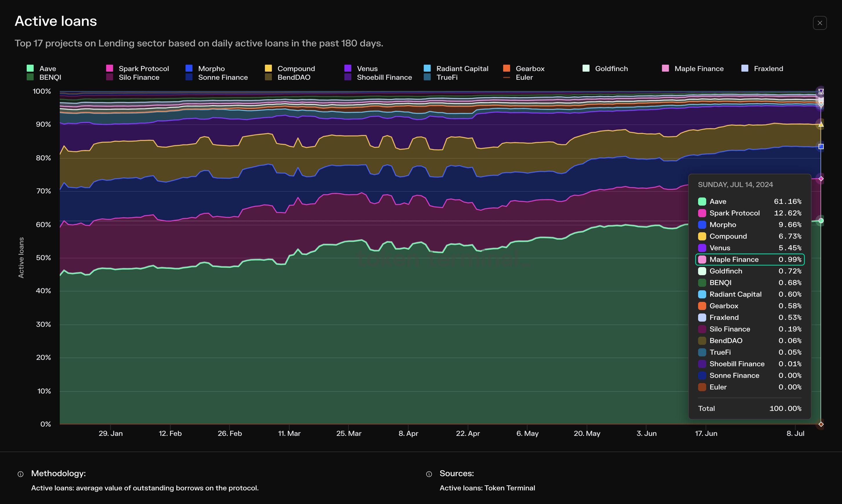This screenshot has width=842, height=504.
Task: Click the Methodology info icon
Action: click(21, 474)
